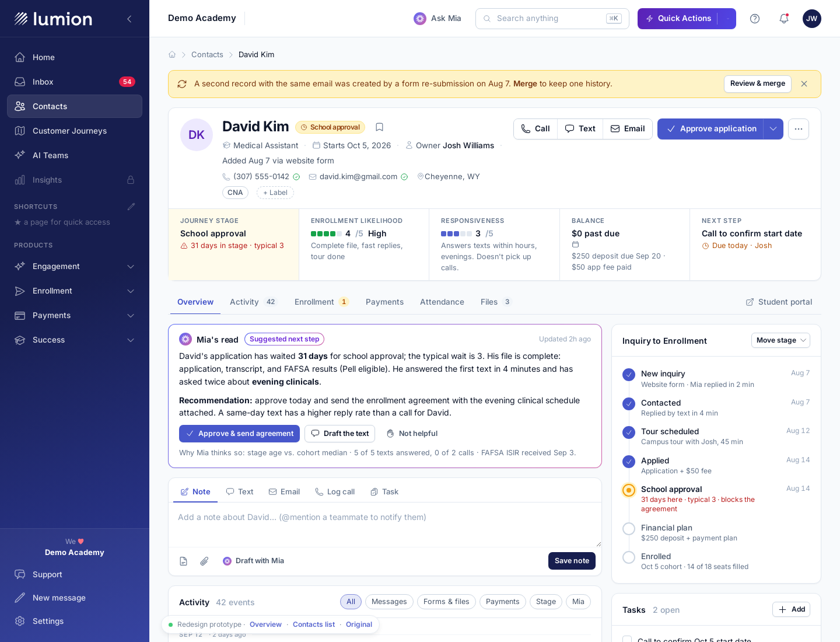The width and height of the screenshot is (840, 642).
Task: Select the Text composer tab
Action: point(240,492)
